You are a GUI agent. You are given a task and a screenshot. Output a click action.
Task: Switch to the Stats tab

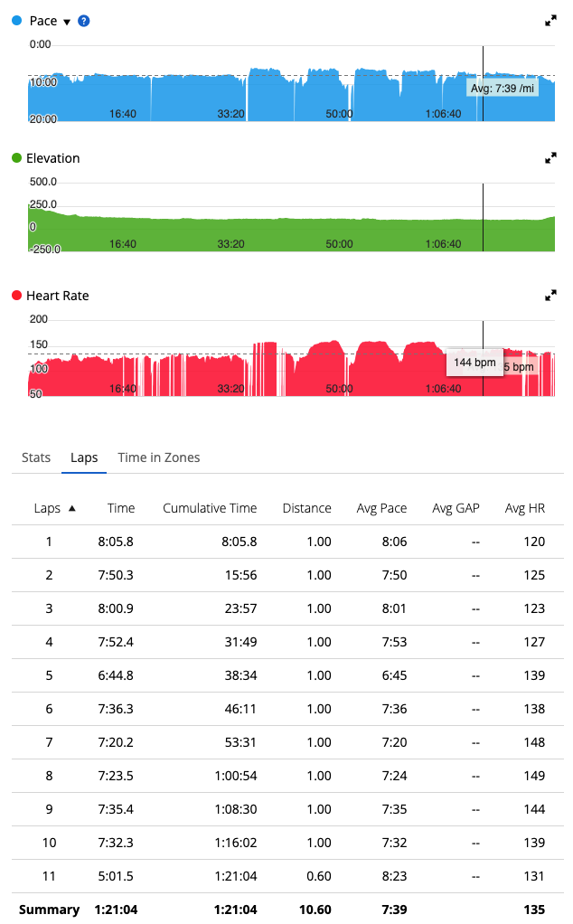coord(36,457)
